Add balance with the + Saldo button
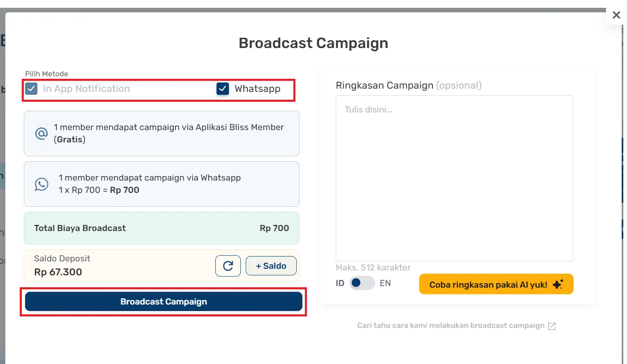The width and height of the screenshot is (627, 364). pos(271,266)
